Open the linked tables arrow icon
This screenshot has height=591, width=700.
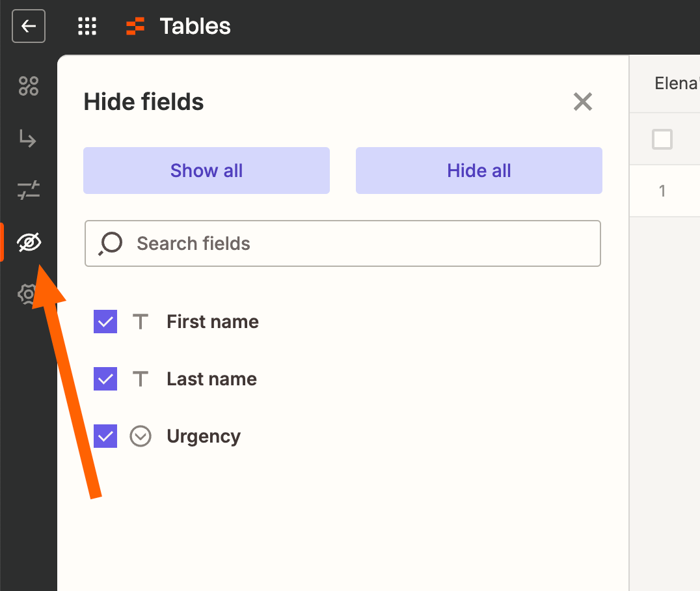(x=28, y=139)
